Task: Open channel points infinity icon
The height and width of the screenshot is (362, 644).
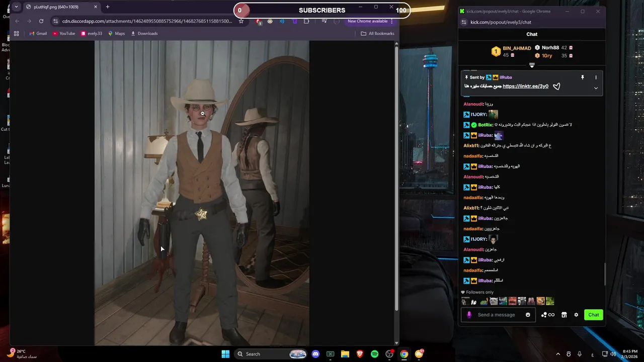Action: [x=548, y=315]
